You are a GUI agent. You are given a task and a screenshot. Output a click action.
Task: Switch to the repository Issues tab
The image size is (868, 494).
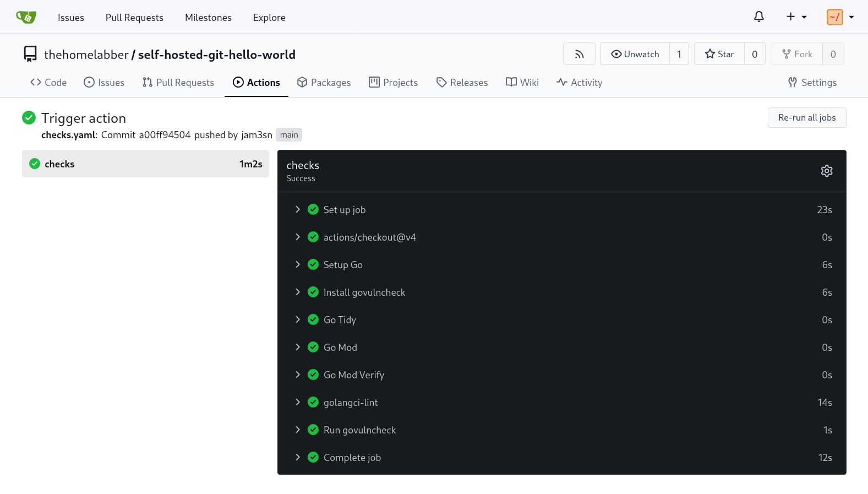click(x=104, y=83)
